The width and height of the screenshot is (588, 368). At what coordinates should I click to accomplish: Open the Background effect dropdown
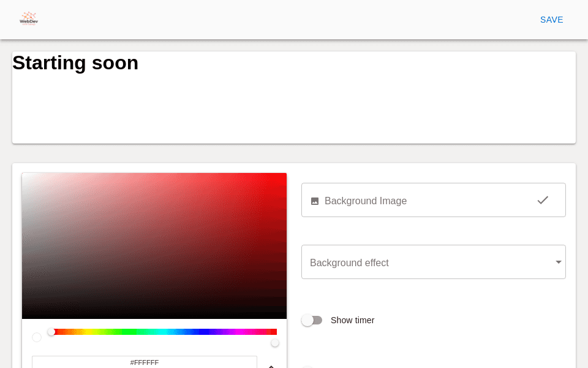434,262
